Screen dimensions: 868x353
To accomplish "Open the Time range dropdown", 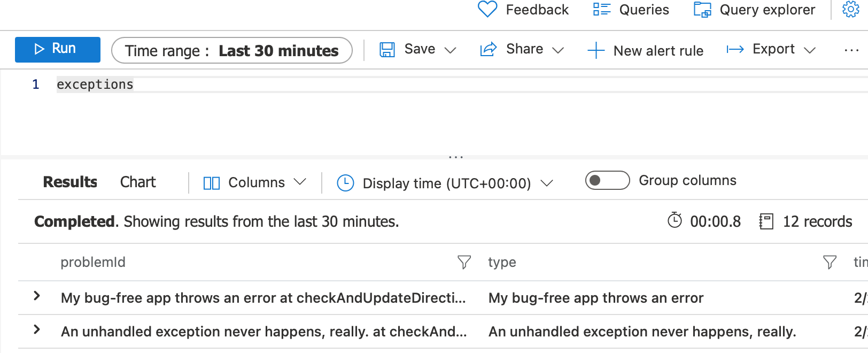I will coord(231,50).
